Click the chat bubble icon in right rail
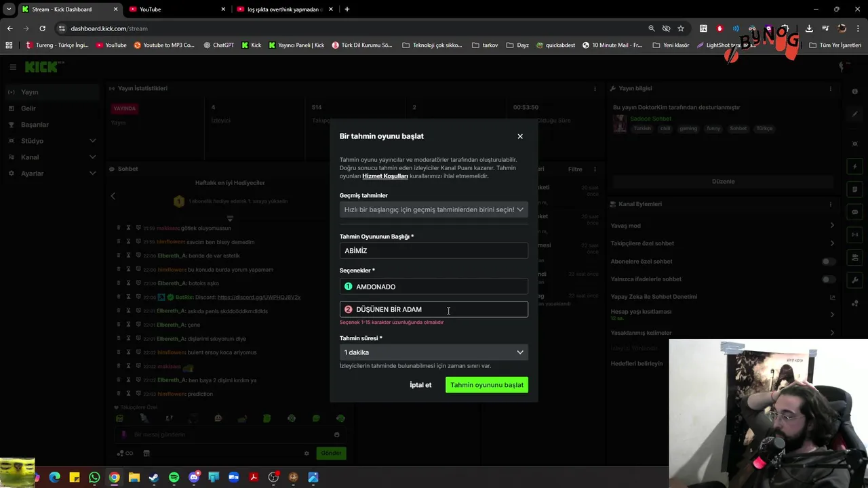The width and height of the screenshot is (868, 488). point(855,212)
